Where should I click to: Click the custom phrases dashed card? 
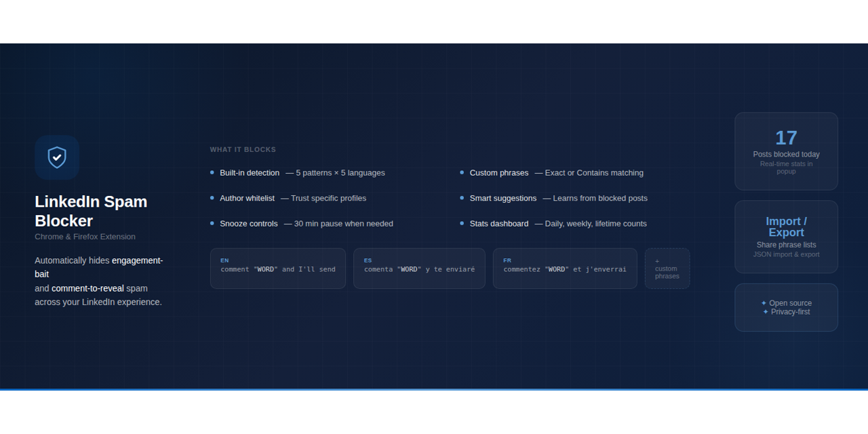point(667,269)
